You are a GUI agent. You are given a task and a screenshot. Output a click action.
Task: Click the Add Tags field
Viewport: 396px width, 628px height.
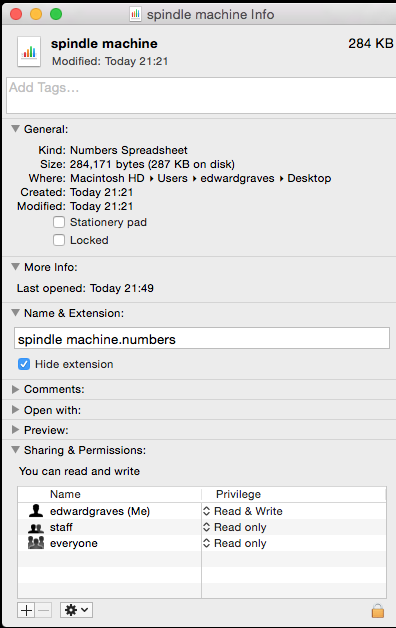[201, 96]
